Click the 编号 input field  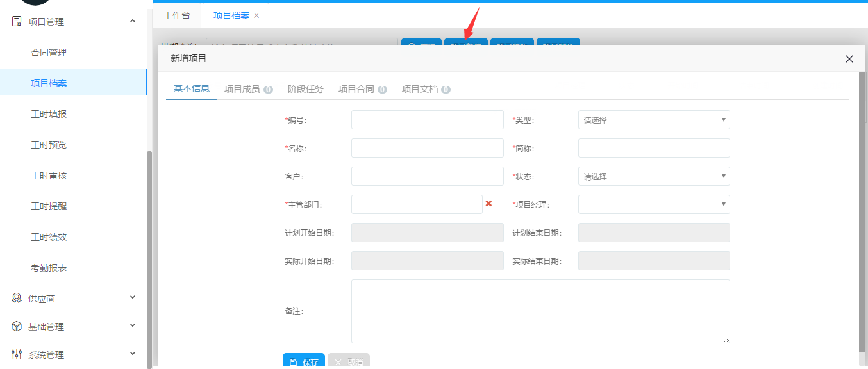point(427,120)
